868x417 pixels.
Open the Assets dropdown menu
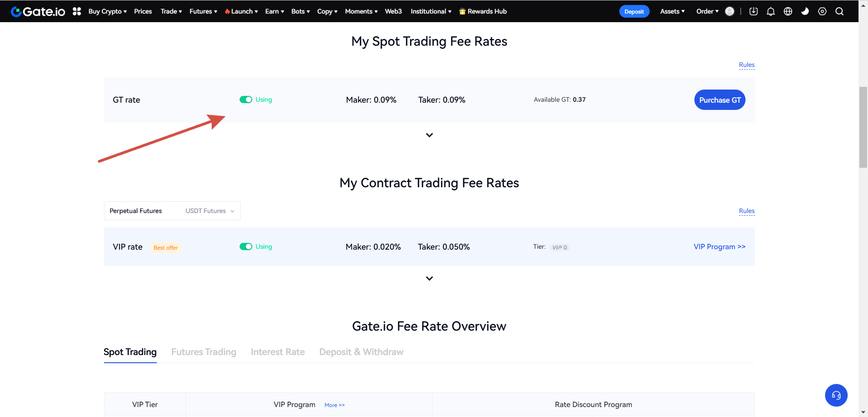pyautogui.click(x=672, y=11)
